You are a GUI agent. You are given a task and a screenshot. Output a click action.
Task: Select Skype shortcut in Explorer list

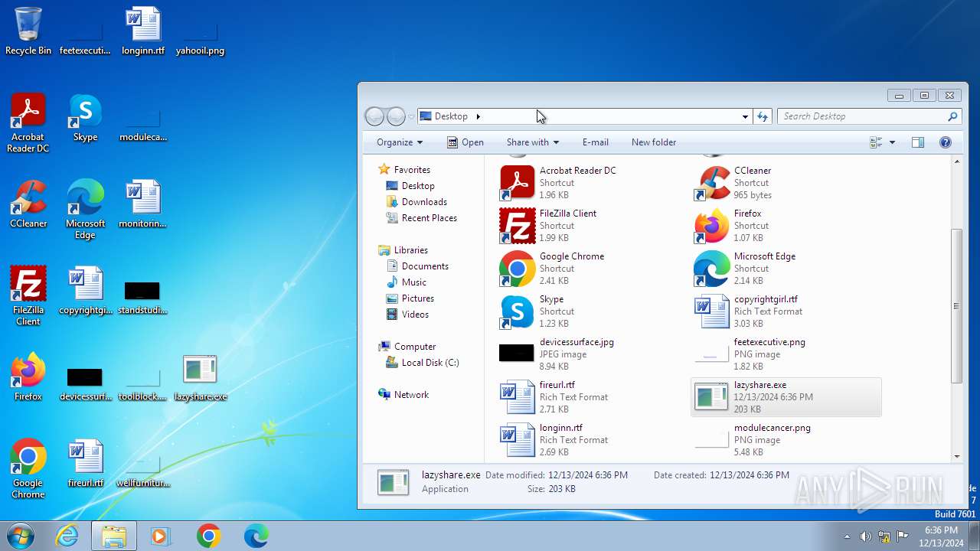tap(593, 311)
